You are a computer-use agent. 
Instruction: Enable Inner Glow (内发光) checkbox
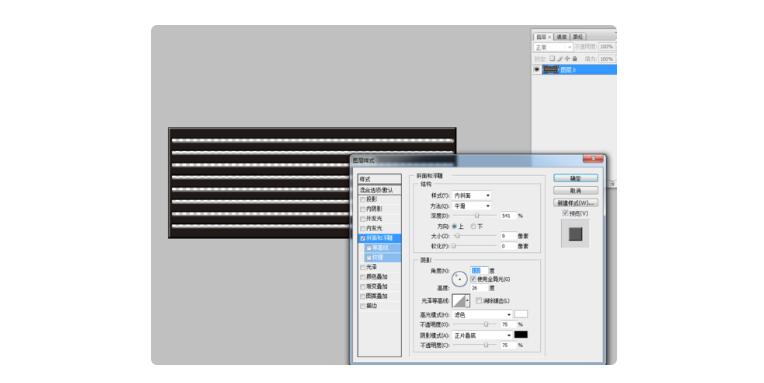tap(363, 229)
